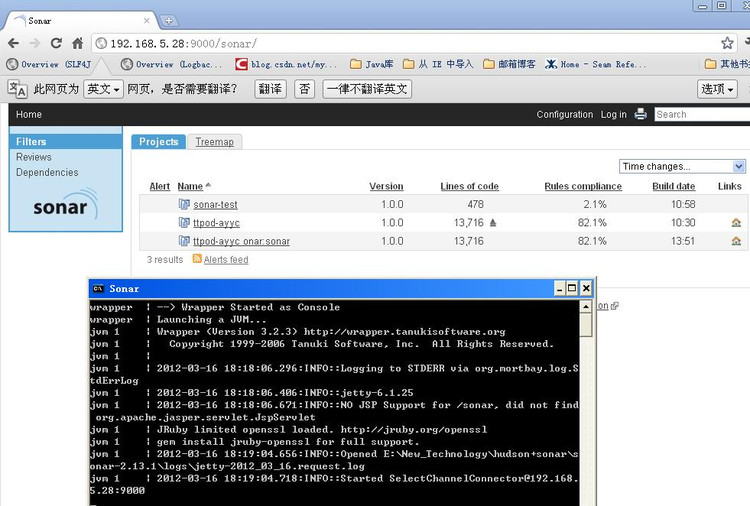
Task: Click the project icon beside sonar-test
Action: tap(184, 204)
